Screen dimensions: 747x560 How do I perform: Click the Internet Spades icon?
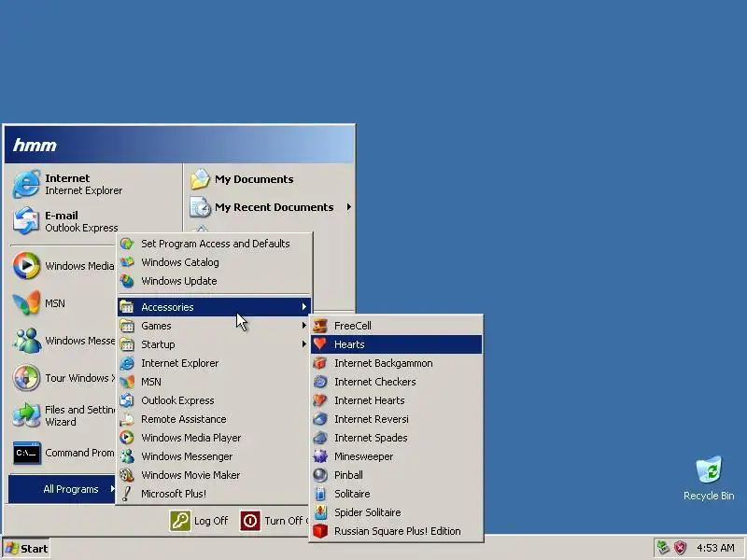click(x=320, y=438)
